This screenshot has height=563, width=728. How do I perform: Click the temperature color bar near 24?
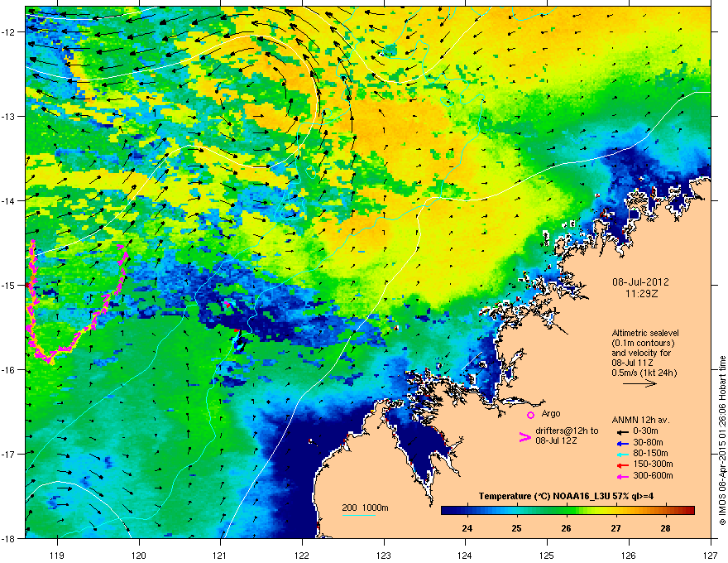467,510
